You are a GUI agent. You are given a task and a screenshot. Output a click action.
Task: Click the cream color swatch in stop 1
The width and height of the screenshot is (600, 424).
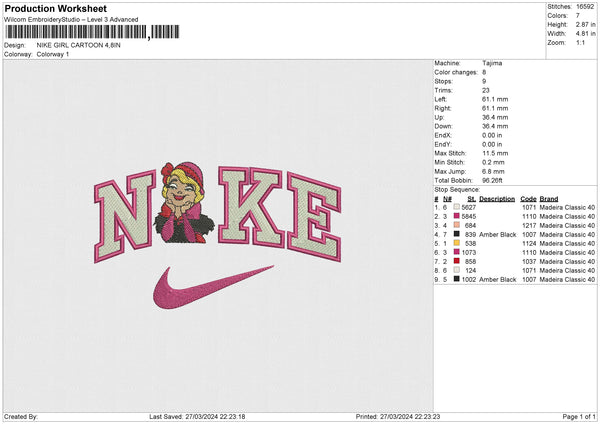point(457,207)
